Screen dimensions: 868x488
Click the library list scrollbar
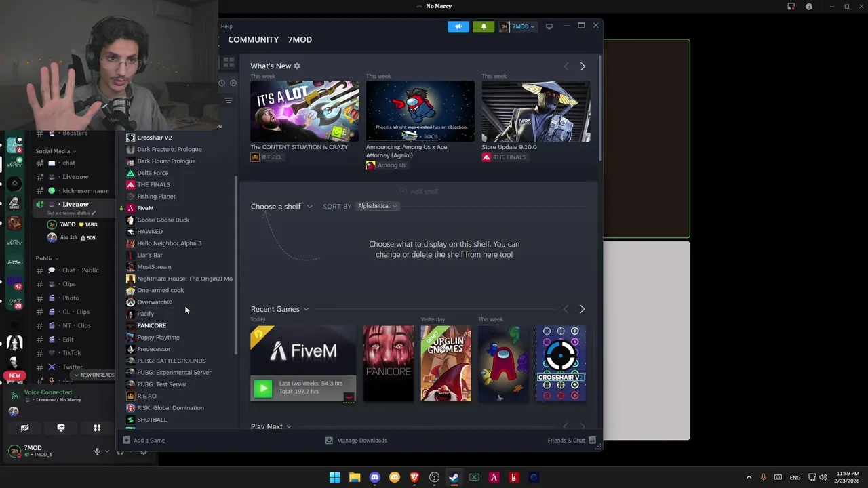tap(236, 265)
